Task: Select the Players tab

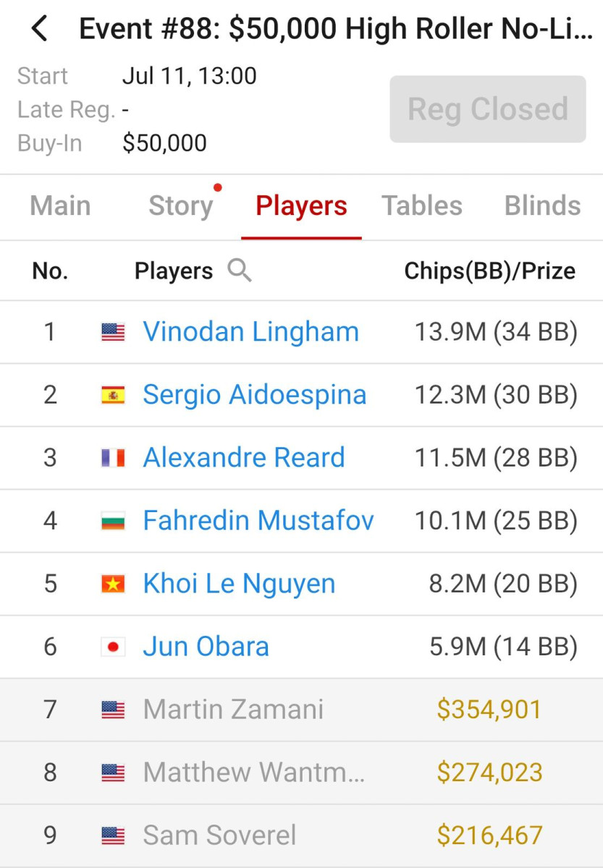Action: coord(301,206)
